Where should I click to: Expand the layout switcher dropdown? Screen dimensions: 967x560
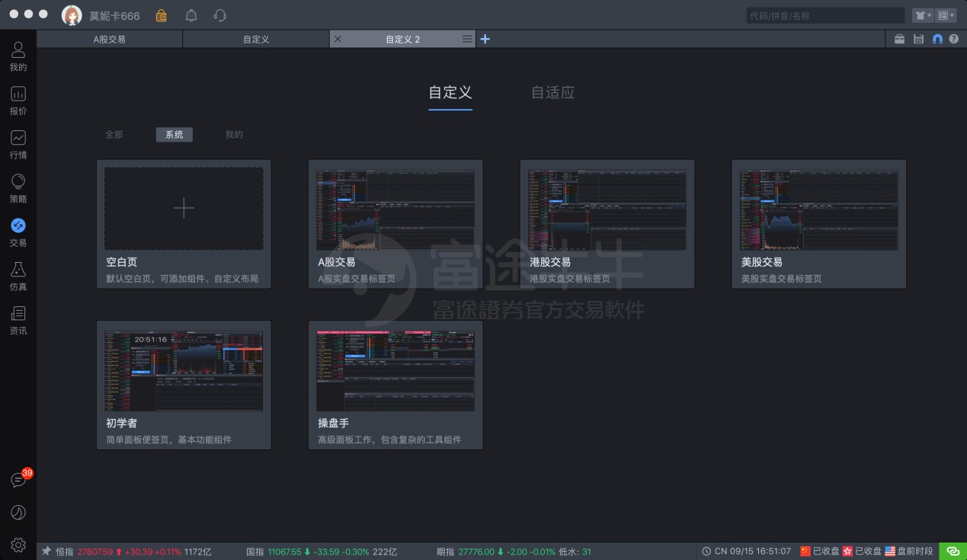click(946, 15)
